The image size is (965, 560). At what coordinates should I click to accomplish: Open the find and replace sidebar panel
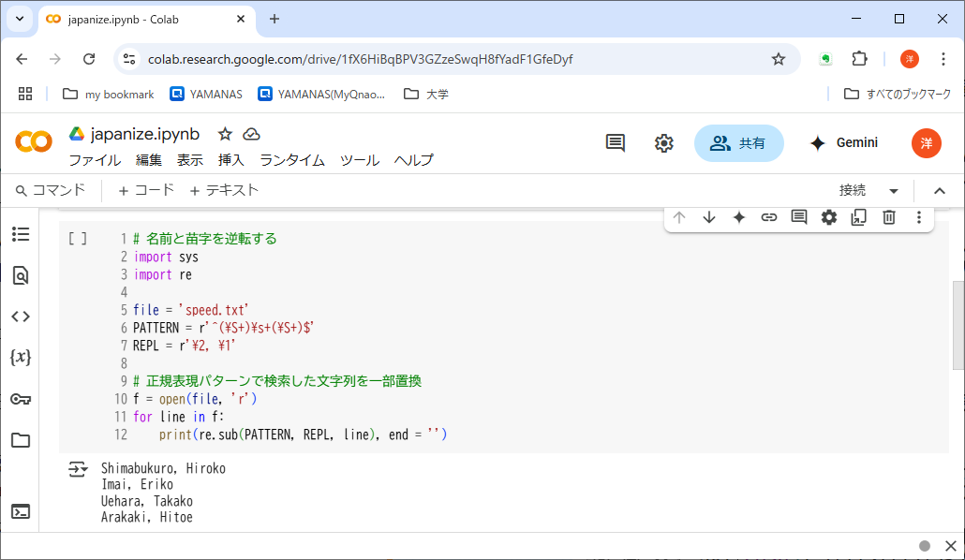pos(21,275)
